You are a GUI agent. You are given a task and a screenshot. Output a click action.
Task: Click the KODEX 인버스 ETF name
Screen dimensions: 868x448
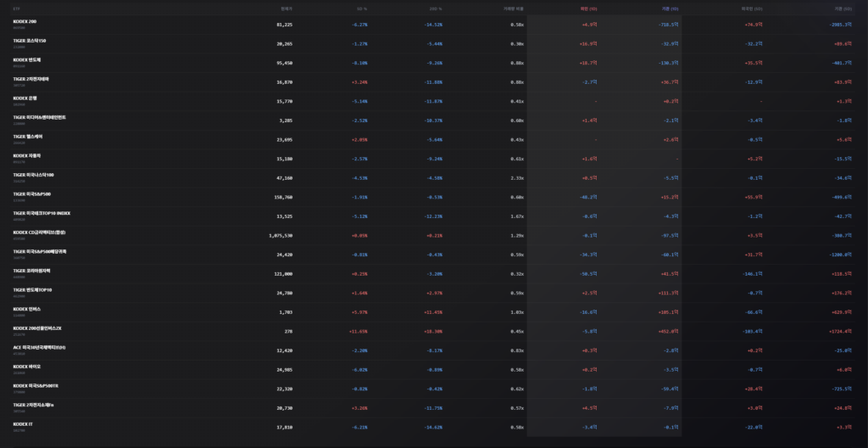pyautogui.click(x=26, y=309)
